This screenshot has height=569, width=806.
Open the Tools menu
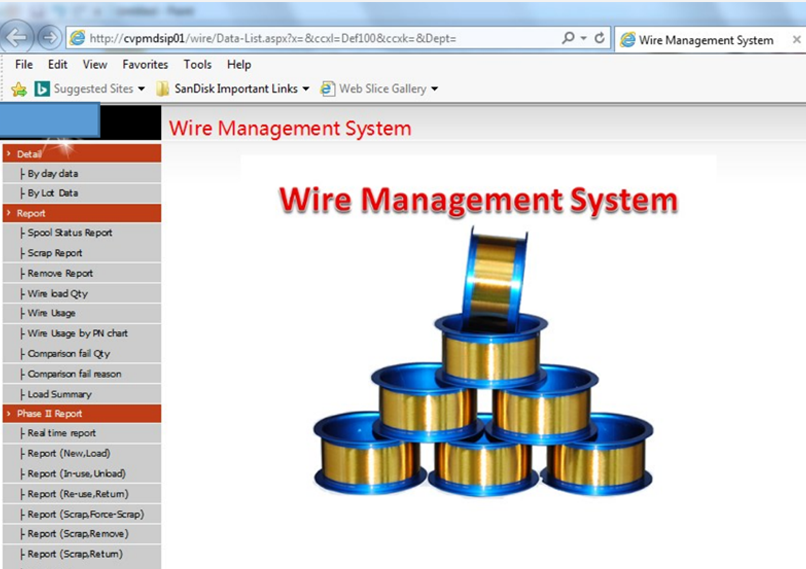[x=197, y=64]
